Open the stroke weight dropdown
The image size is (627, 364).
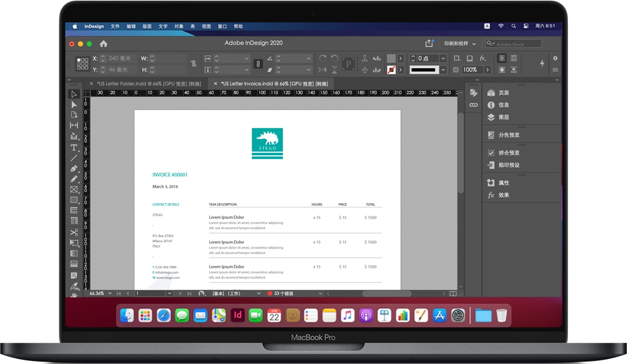pyautogui.click(x=443, y=58)
